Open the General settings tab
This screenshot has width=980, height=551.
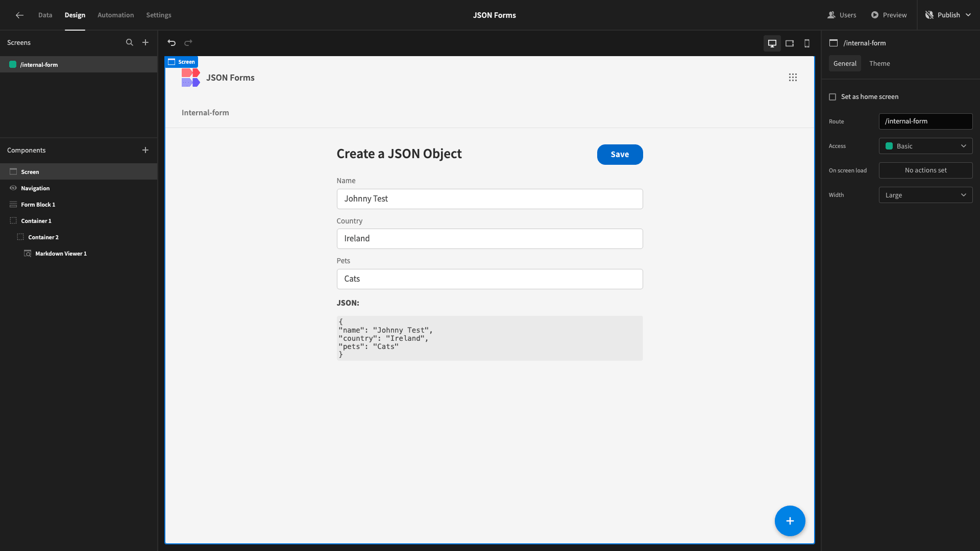pyautogui.click(x=845, y=64)
